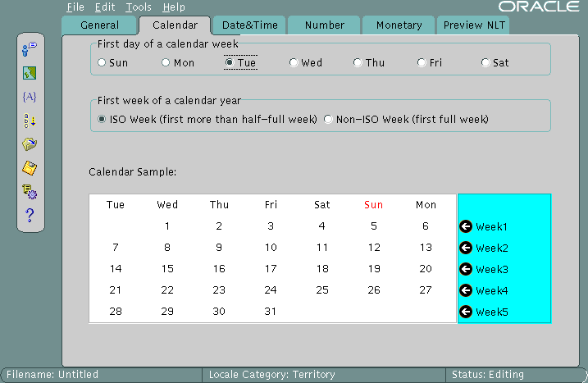Click the language speech-bubble icon in sidebar
This screenshot has height=383, width=588.
point(30,48)
